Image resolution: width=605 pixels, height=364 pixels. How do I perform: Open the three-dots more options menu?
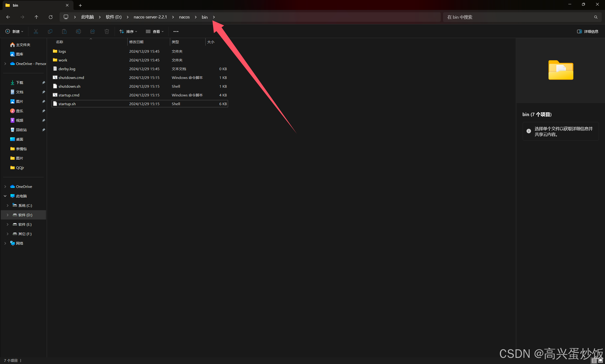pos(176,31)
